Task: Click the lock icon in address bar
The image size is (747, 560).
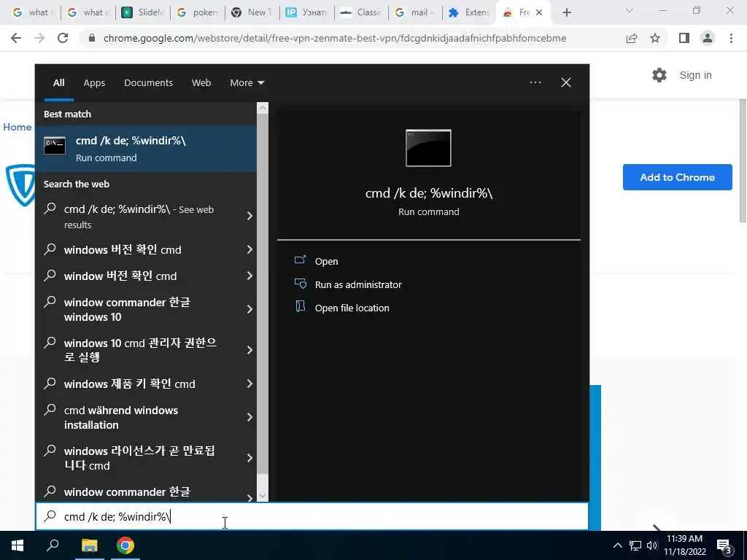Action: 92,38
